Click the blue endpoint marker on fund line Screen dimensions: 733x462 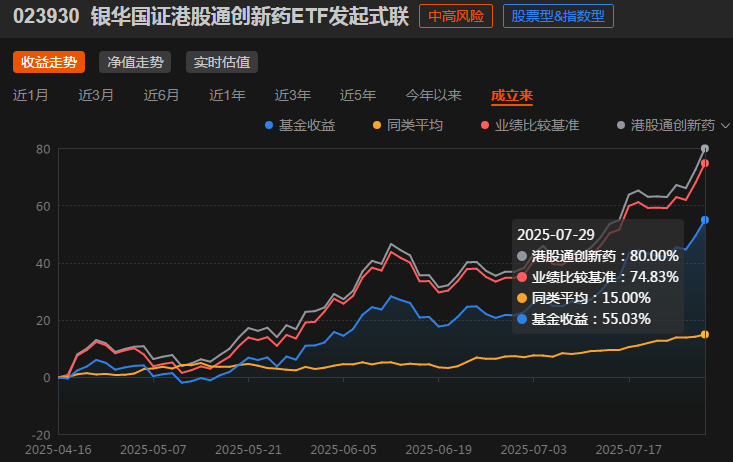click(x=705, y=220)
